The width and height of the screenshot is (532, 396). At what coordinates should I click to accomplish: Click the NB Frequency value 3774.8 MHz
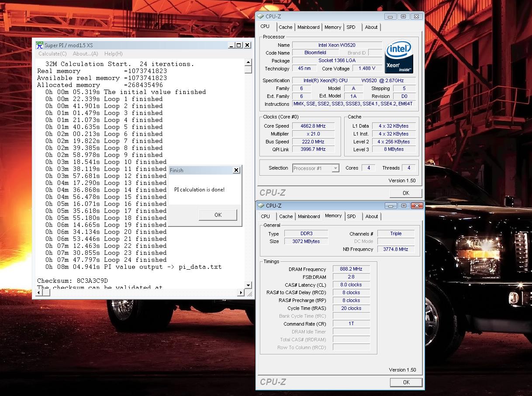[396, 249]
